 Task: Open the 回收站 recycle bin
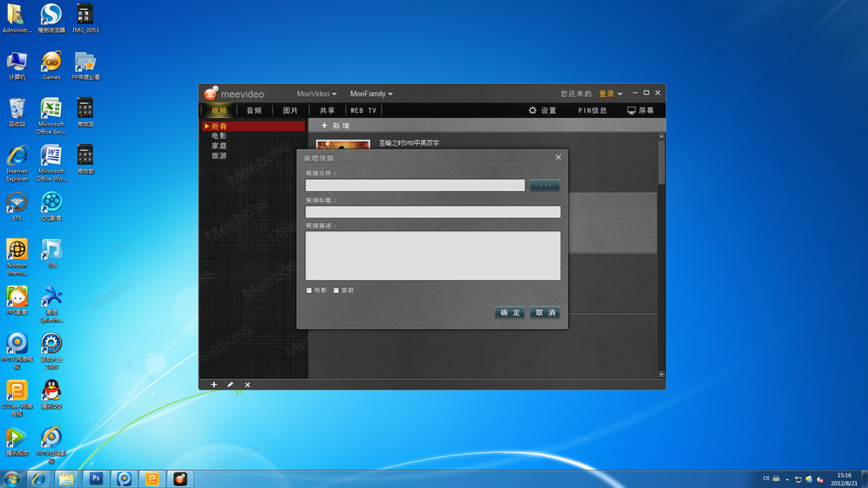point(16,112)
